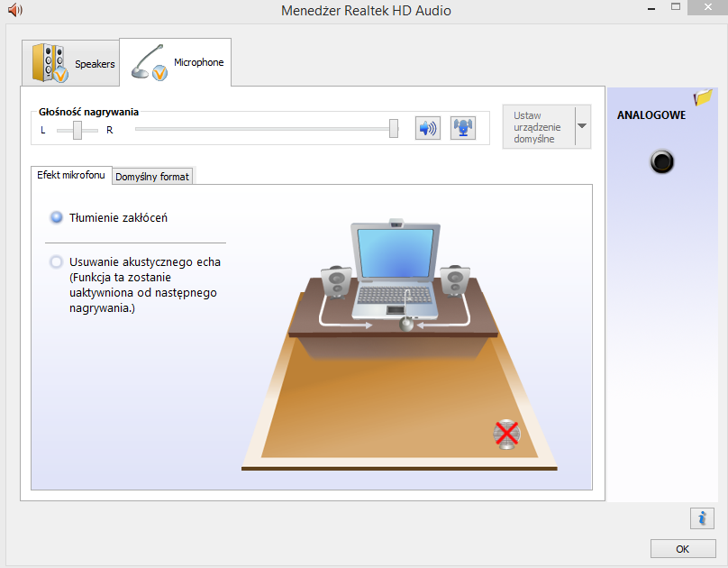Click Ustaw urządzenie domyślne button
728x568 pixels.
pyautogui.click(x=539, y=127)
